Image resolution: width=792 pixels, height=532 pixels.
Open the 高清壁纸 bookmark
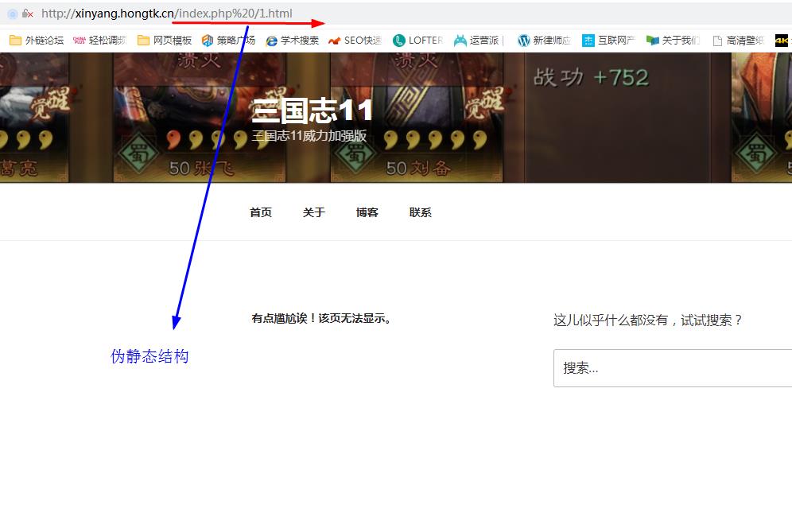[738, 41]
